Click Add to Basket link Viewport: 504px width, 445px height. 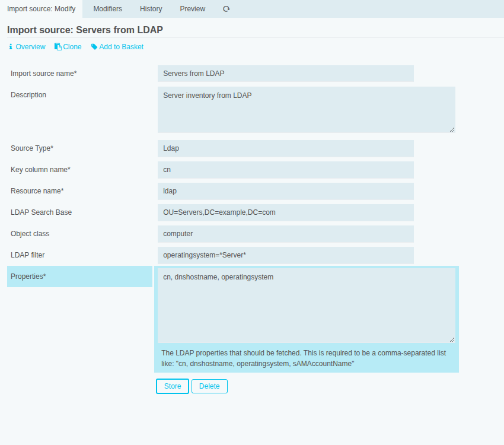tap(121, 47)
